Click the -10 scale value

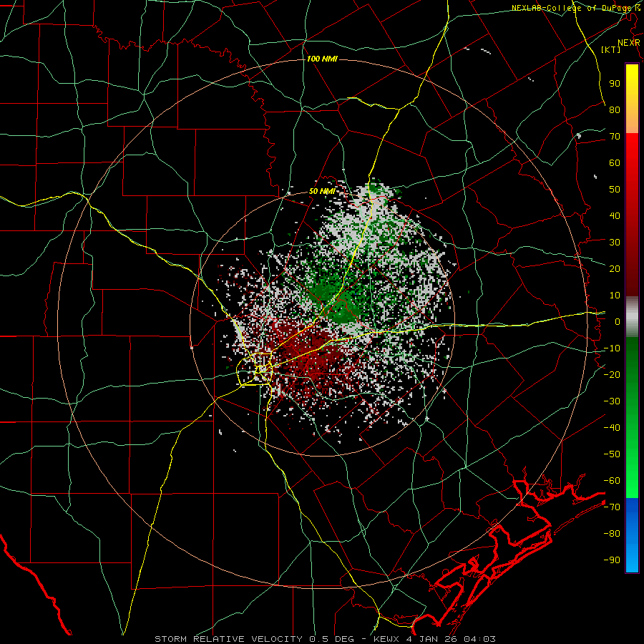612,348
